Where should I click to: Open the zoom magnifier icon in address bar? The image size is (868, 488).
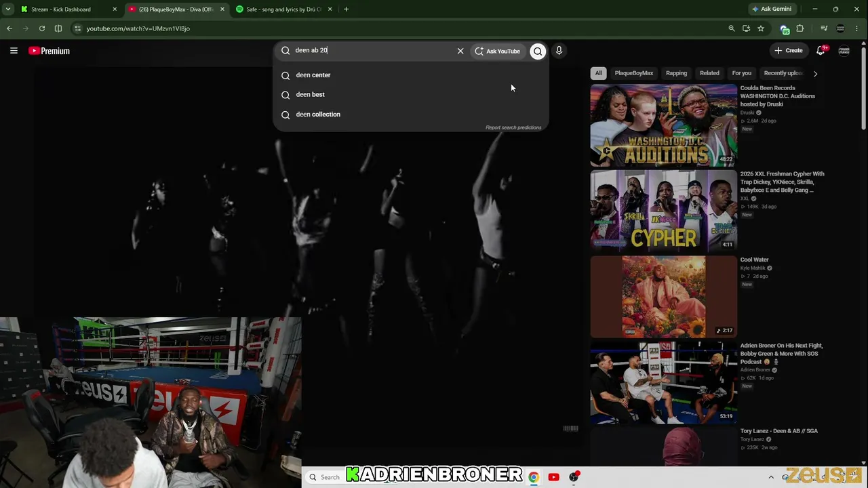(x=731, y=28)
